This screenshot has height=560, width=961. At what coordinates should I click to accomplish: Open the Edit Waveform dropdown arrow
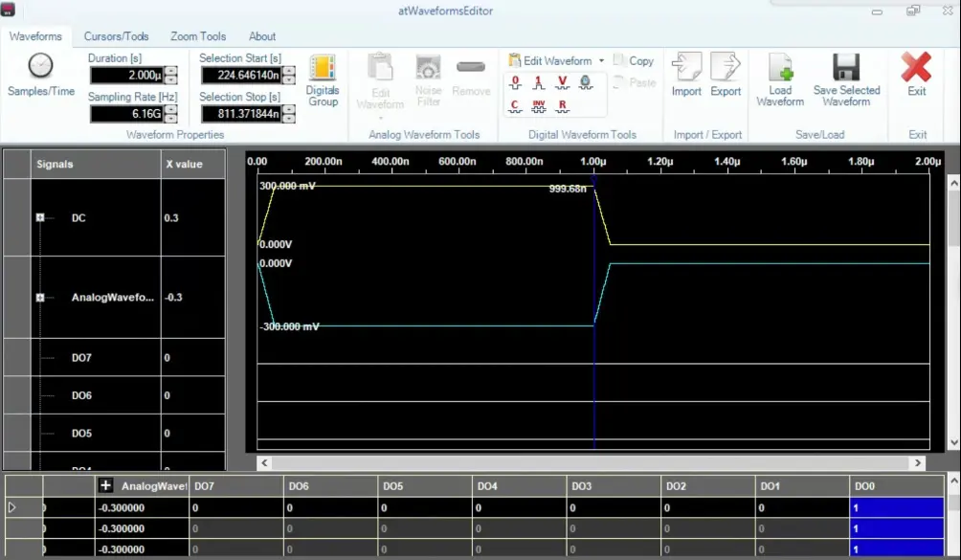[601, 60]
